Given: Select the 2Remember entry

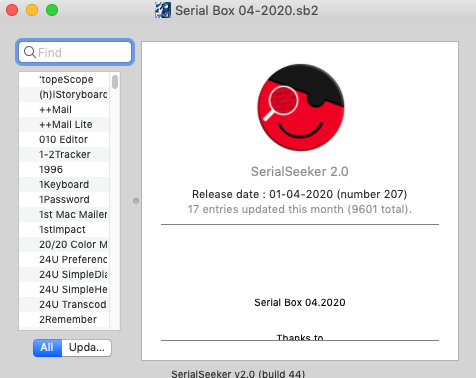Looking at the screenshot, I should [64, 319].
